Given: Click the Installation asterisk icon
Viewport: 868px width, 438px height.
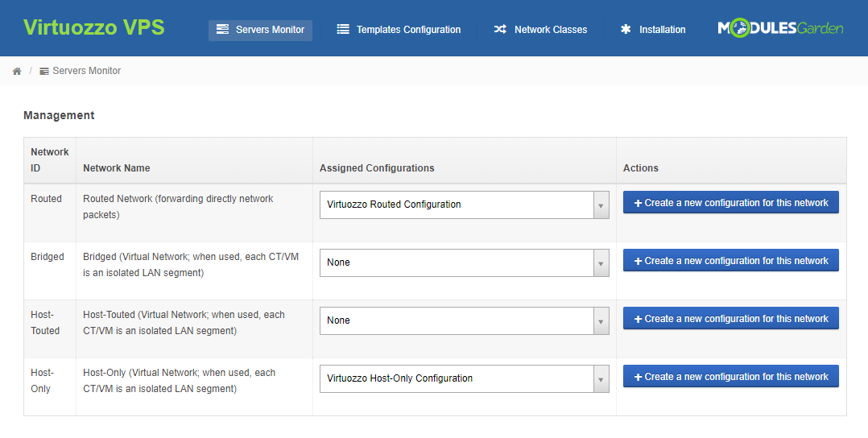Looking at the screenshot, I should (x=626, y=30).
